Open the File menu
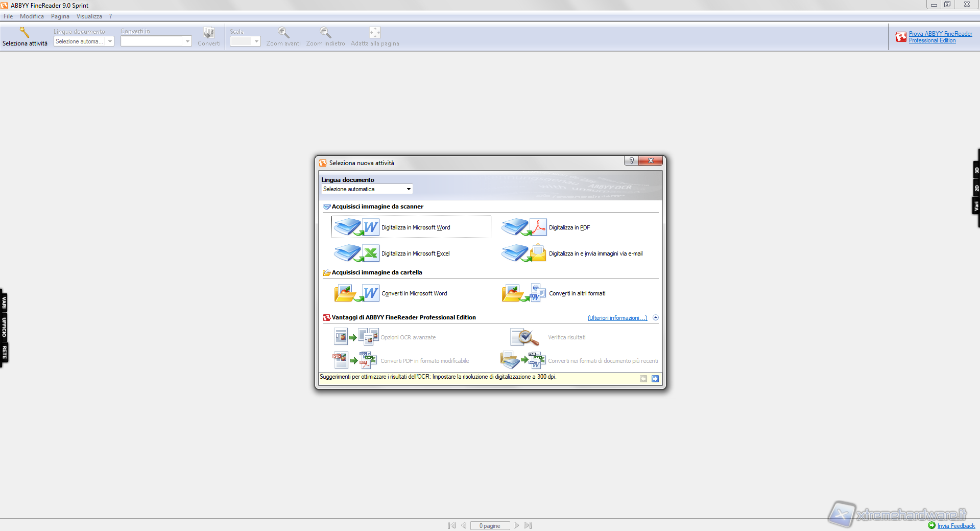 [x=8, y=16]
